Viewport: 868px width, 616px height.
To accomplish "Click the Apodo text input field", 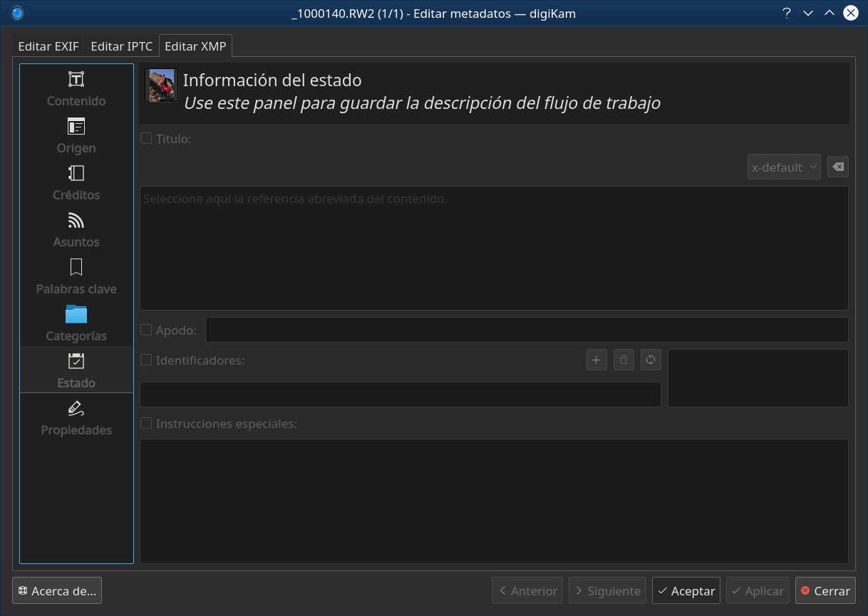I will click(x=527, y=330).
